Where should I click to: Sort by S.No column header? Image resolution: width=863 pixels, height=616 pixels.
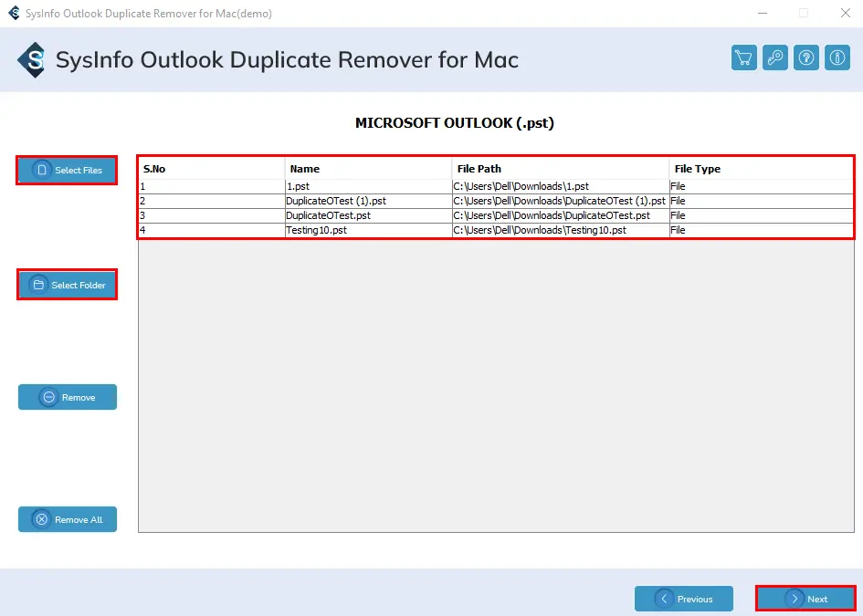coord(211,169)
